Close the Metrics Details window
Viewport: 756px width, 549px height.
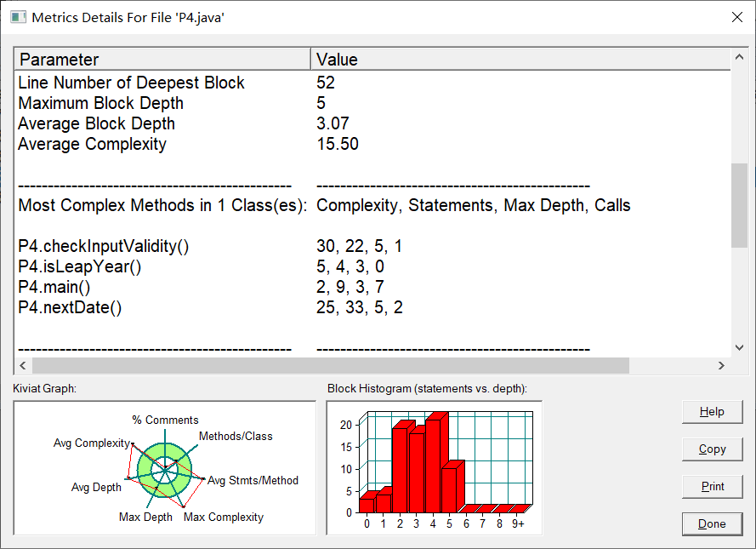pyautogui.click(x=736, y=17)
